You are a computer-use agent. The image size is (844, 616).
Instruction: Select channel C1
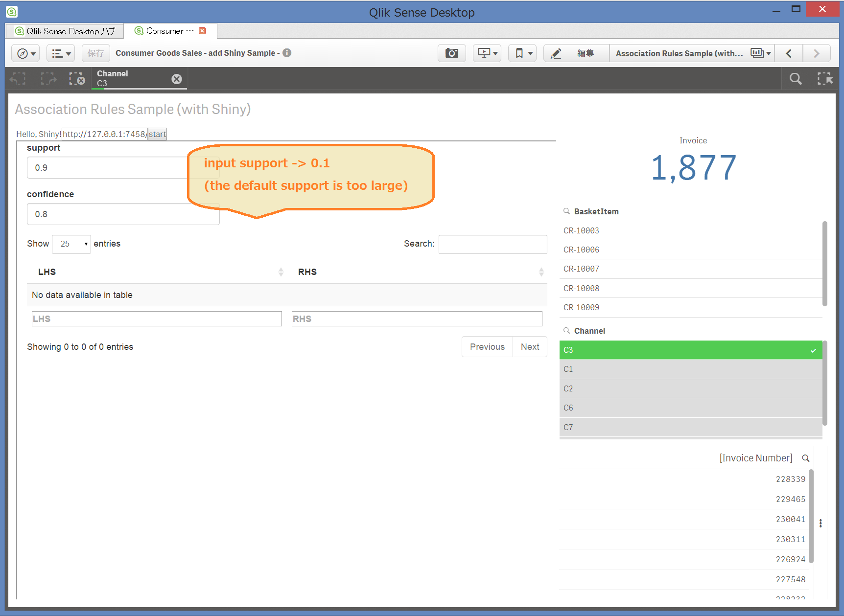[x=690, y=369]
